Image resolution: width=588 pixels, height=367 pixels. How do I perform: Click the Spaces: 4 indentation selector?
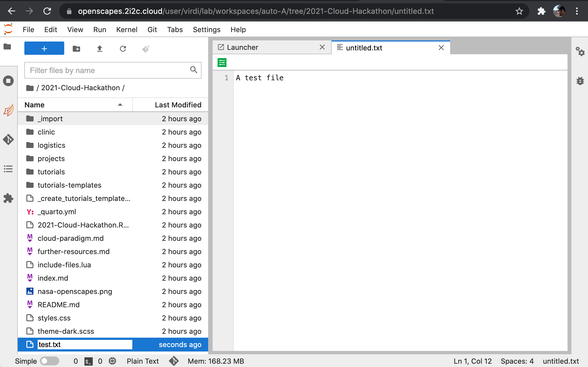tap(517, 361)
